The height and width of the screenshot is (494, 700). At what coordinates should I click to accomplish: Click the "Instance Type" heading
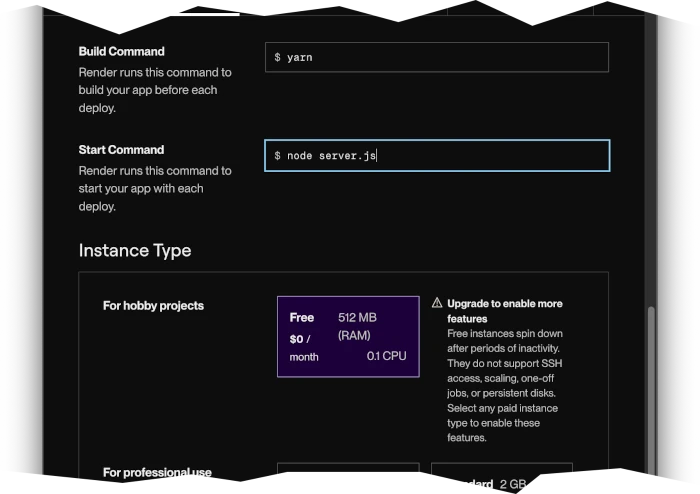click(x=135, y=250)
